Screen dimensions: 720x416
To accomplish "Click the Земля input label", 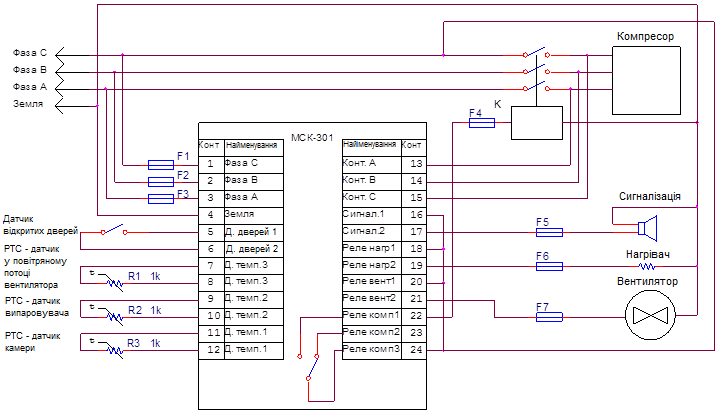I will 27,104.
